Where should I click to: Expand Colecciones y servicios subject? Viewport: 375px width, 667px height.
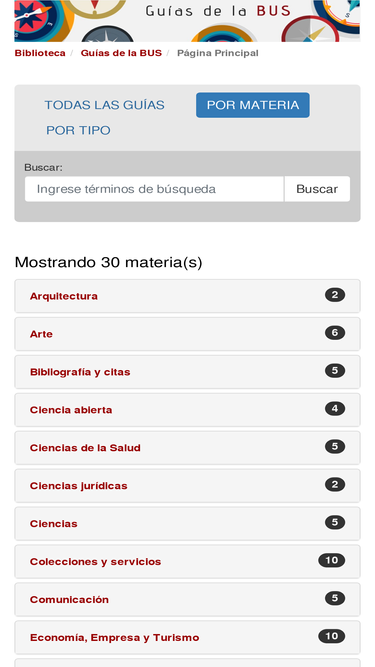(x=188, y=562)
